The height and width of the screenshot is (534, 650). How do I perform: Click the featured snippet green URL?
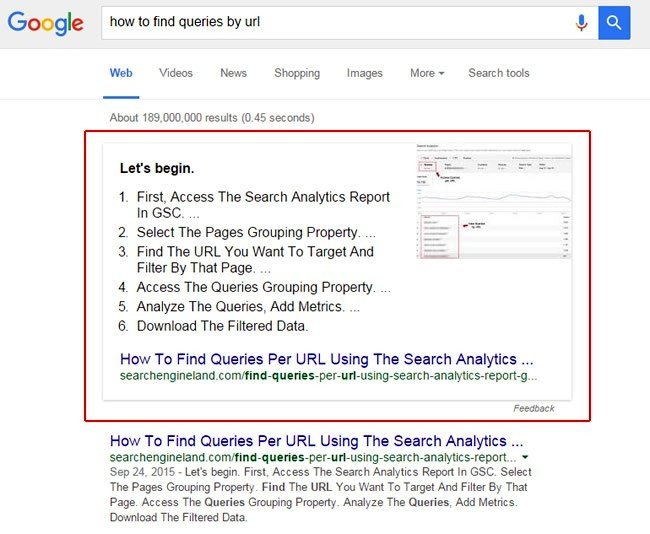point(328,376)
